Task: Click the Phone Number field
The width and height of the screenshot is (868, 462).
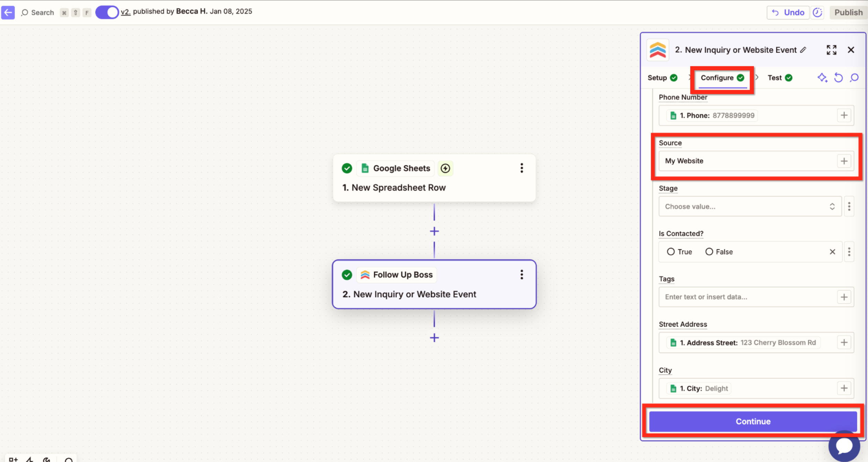Action: [x=756, y=115]
